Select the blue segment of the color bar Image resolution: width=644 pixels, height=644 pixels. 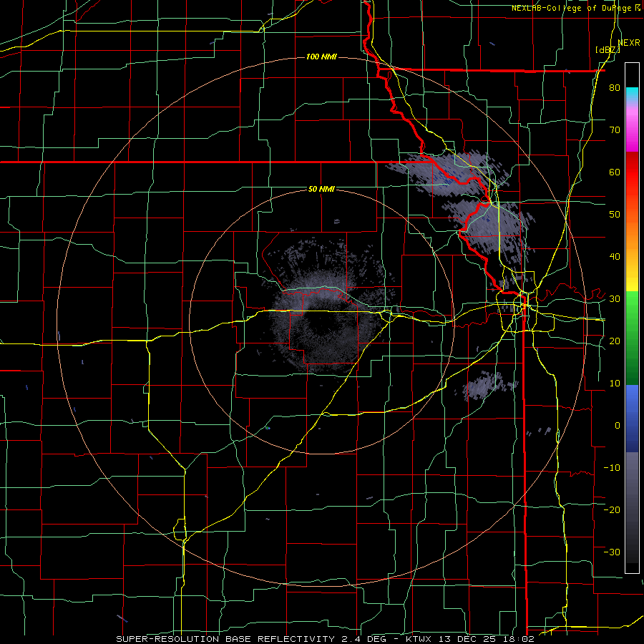(632, 418)
